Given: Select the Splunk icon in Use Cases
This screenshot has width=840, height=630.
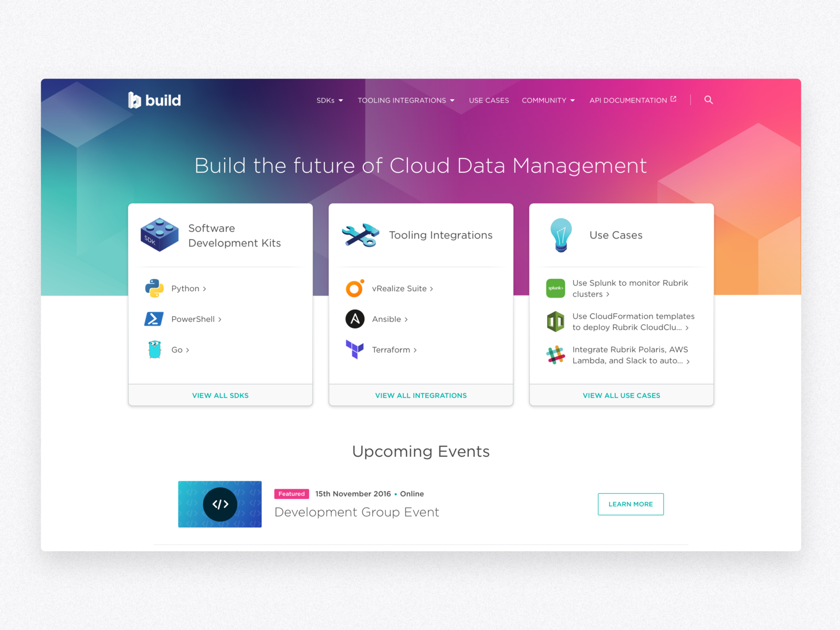Looking at the screenshot, I should pos(555,288).
